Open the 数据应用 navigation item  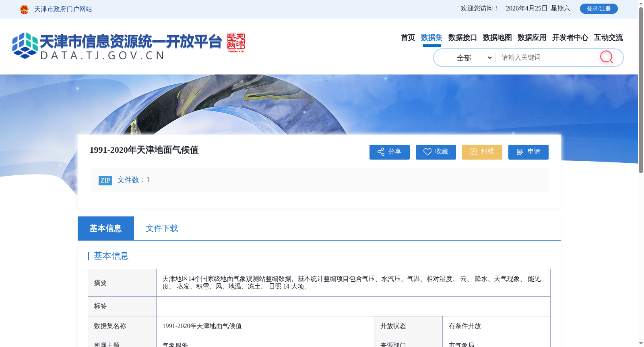(532, 37)
